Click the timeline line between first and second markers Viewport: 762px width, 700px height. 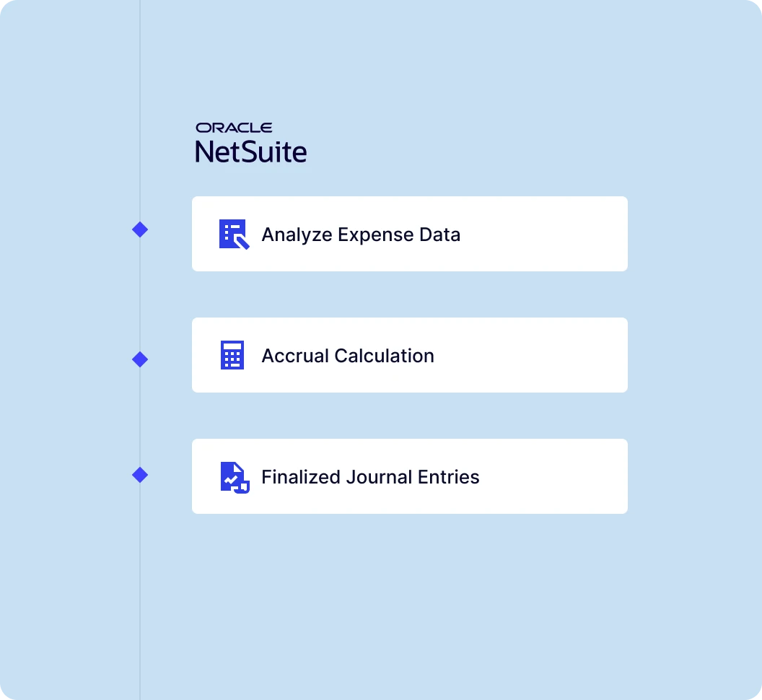pos(140,294)
